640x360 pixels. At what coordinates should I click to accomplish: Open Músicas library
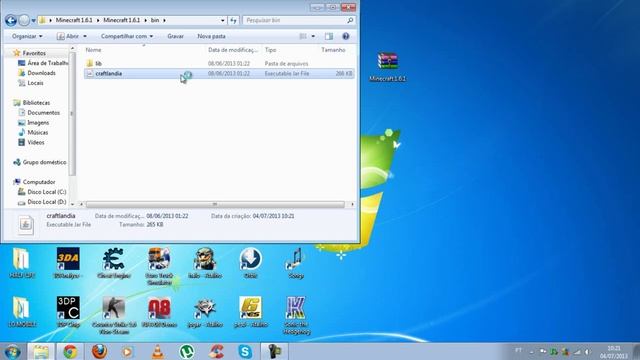coord(33,132)
